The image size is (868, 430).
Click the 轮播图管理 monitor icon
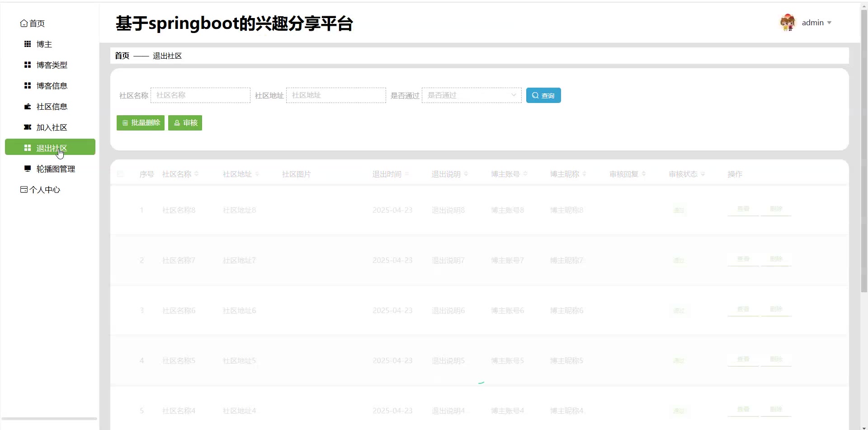point(28,169)
